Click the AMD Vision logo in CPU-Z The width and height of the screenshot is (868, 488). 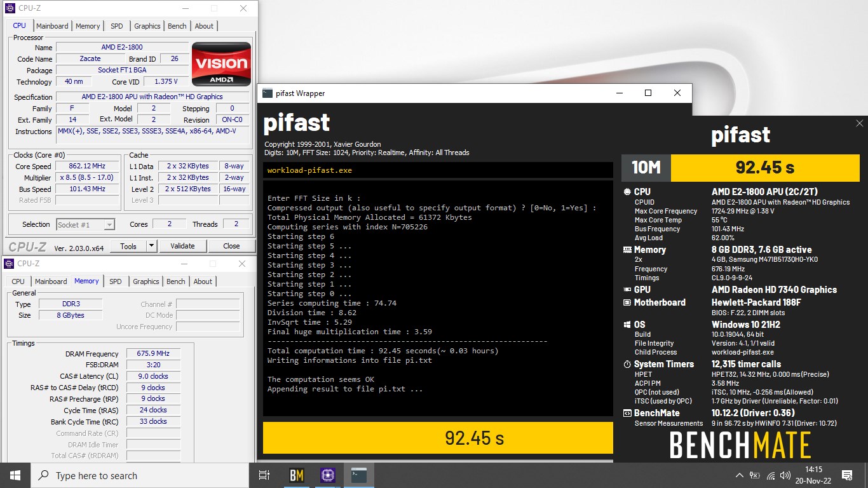point(222,64)
